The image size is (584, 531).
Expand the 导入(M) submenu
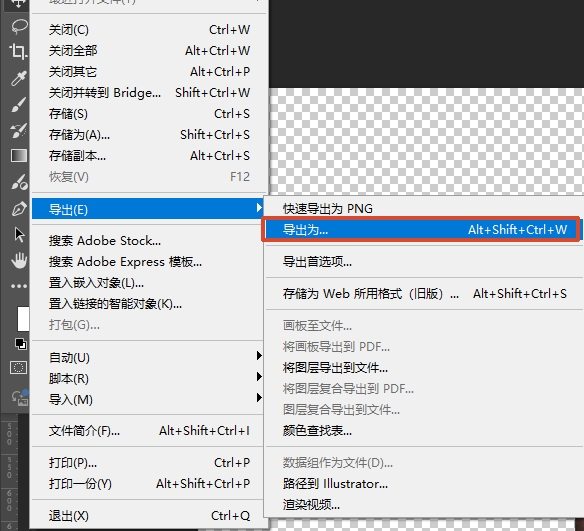[x=148, y=400]
